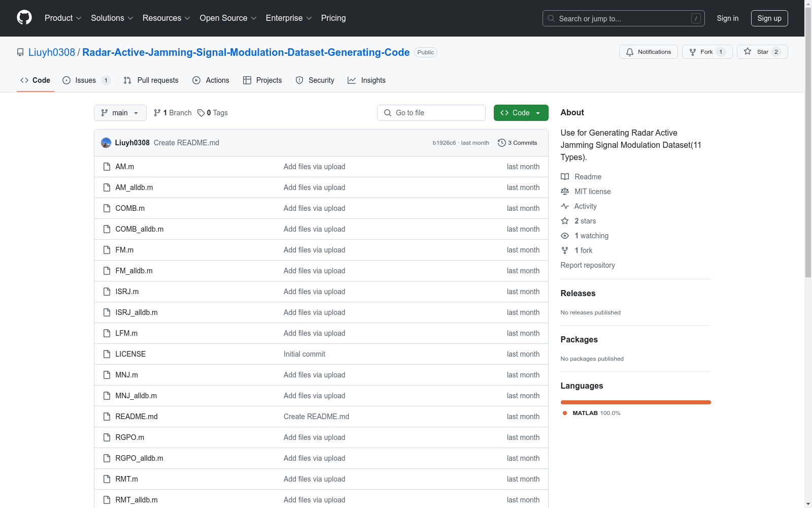
Task: Click the Liuyh0308 avatar in commit row
Action: pos(106,143)
